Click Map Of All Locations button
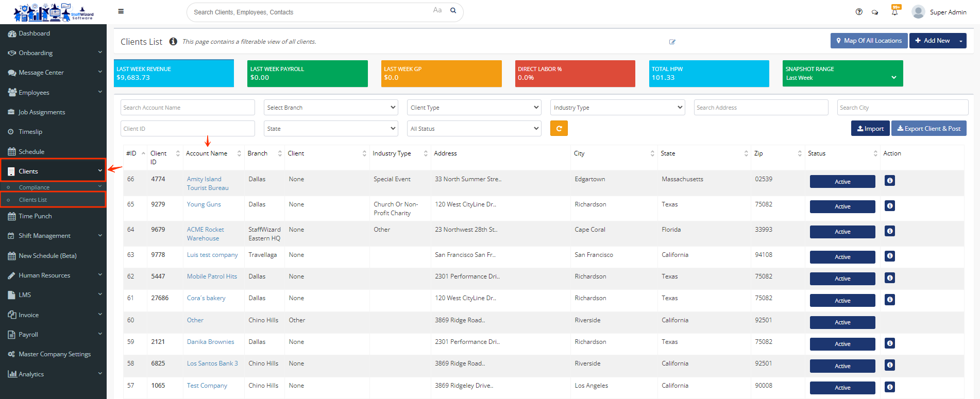980x399 pixels. (868, 41)
